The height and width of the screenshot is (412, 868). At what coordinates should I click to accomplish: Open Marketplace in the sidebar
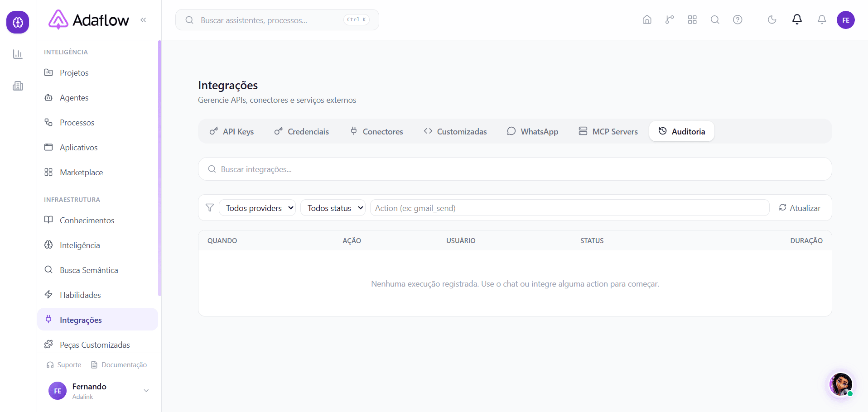tap(97, 172)
